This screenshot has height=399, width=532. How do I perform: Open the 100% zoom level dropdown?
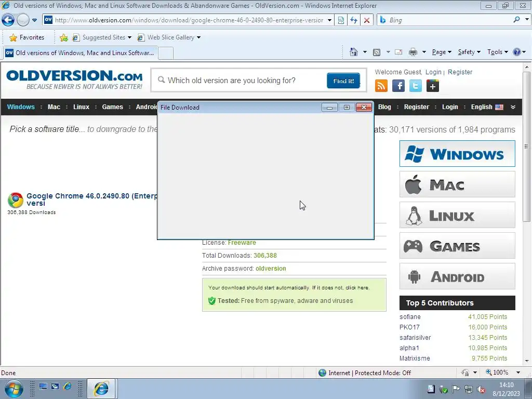click(518, 373)
